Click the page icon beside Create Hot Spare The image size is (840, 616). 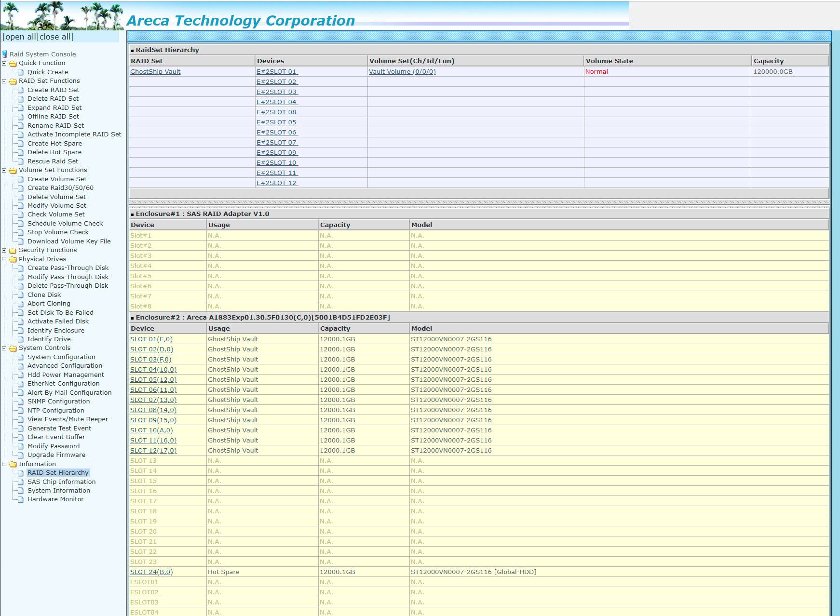[x=21, y=144]
